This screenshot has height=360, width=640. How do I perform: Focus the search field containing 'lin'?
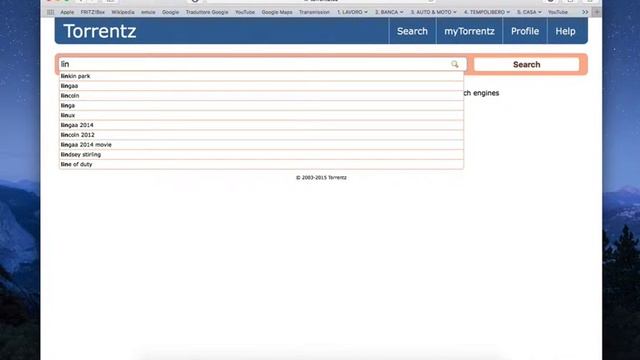point(261,64)
